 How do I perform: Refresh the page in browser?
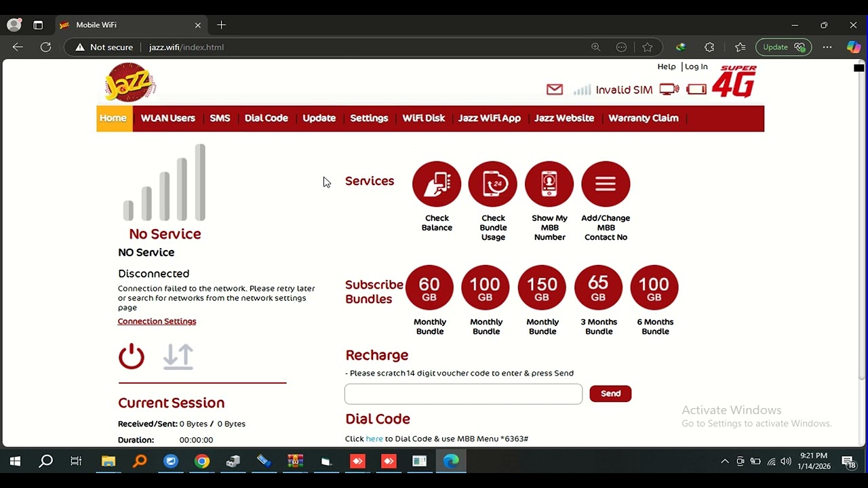coord(45,47)
